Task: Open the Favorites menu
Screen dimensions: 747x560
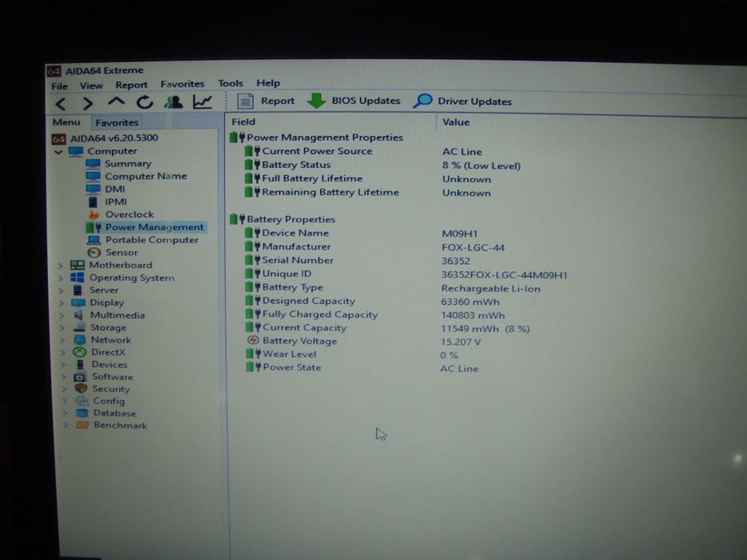Action: [183, 84]
